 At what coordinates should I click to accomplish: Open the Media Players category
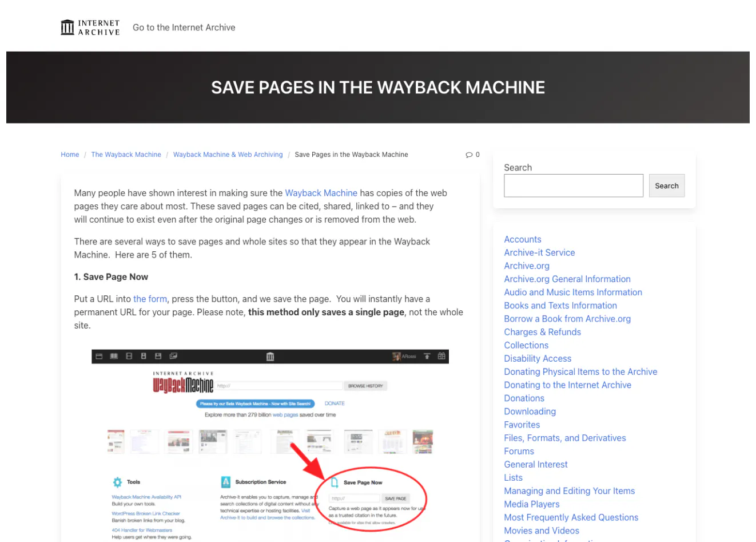(x=532, y=504)
